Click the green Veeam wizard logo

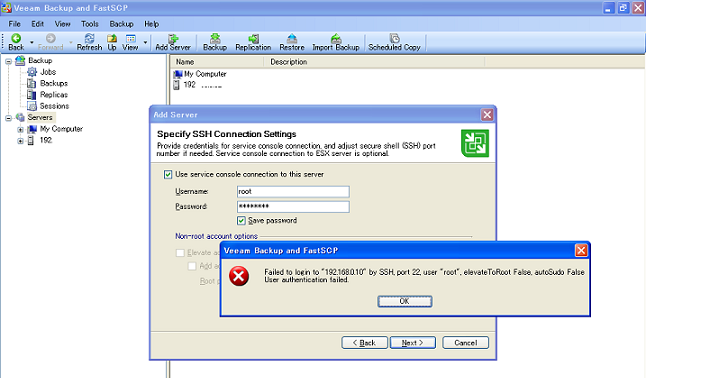475,143
